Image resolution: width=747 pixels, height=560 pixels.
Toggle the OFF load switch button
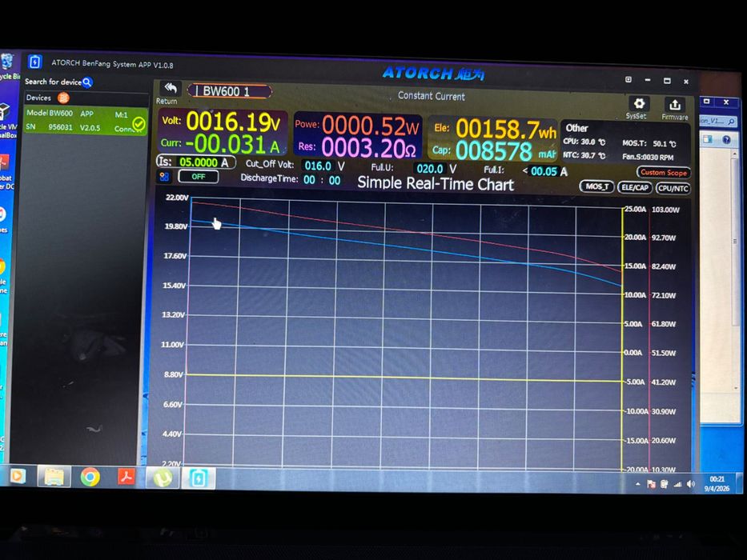(199, 177)
